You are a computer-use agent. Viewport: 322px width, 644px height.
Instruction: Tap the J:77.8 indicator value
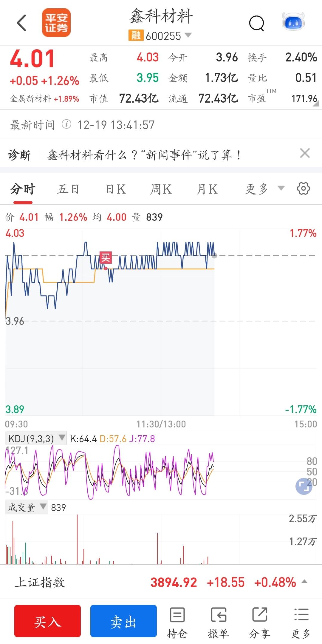[x=142, y=439]
